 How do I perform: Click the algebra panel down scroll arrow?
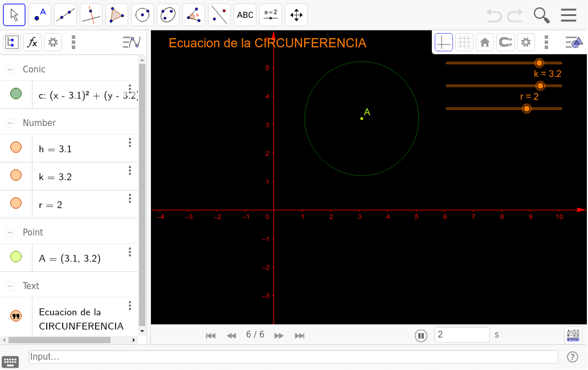click(142, 331)
